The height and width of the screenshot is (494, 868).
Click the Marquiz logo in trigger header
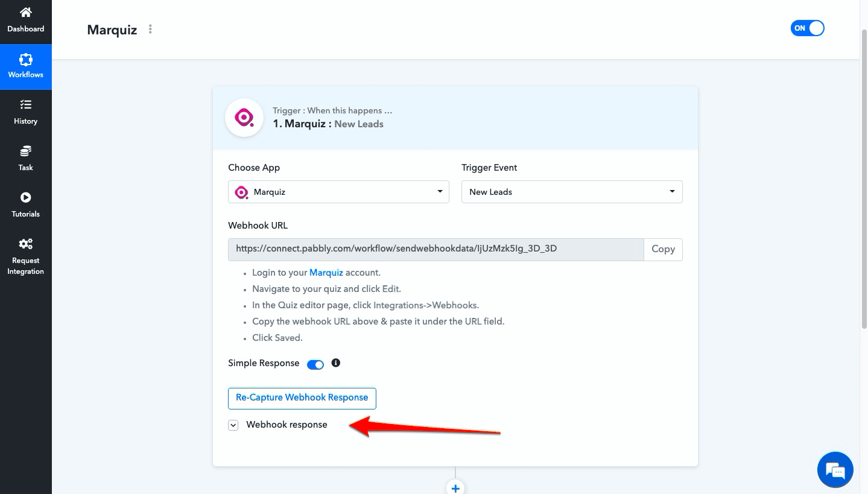point(244,118)
